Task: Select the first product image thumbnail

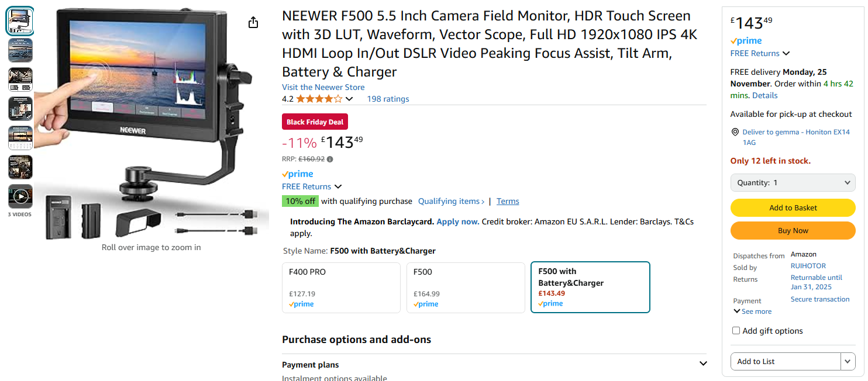Action: pyautogui.click(x=20, y=21)
